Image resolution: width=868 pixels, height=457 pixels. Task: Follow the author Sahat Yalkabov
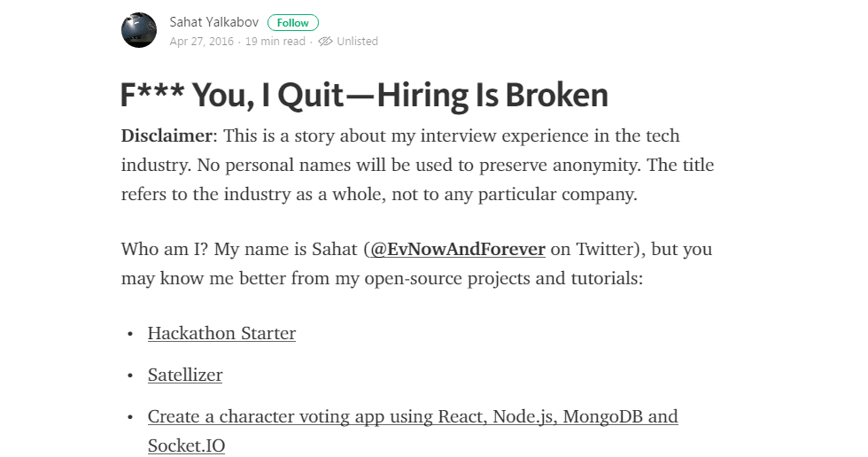tap(292, 23)
